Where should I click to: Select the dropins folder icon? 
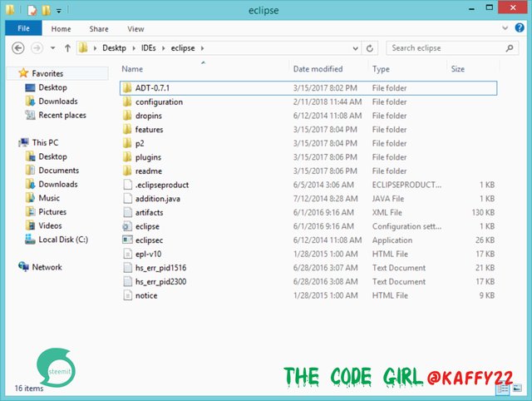127,116
